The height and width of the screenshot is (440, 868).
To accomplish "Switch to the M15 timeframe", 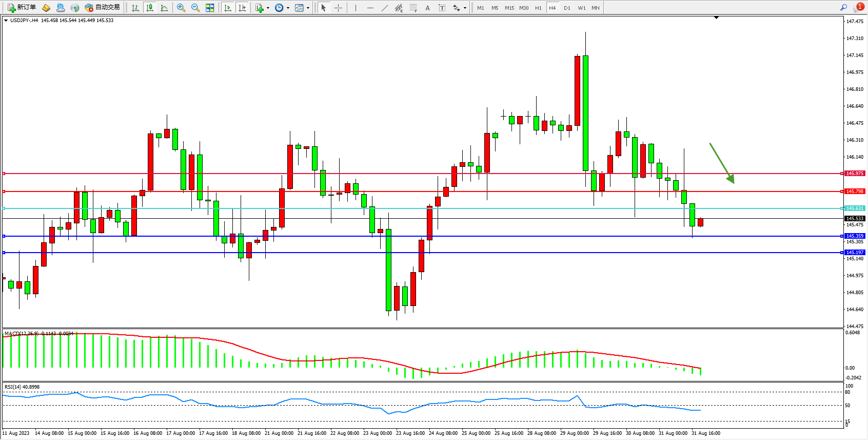I will [x=509, y=8].
